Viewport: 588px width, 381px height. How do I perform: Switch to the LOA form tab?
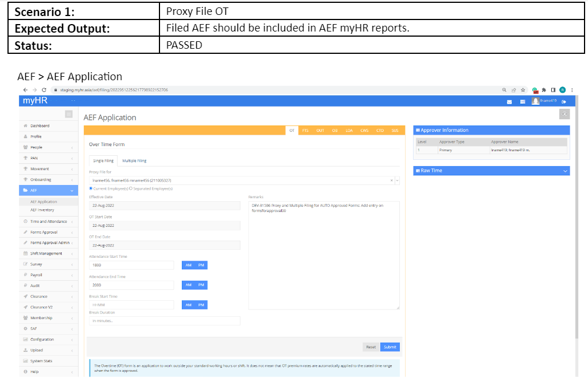click(x=349, y=131)
